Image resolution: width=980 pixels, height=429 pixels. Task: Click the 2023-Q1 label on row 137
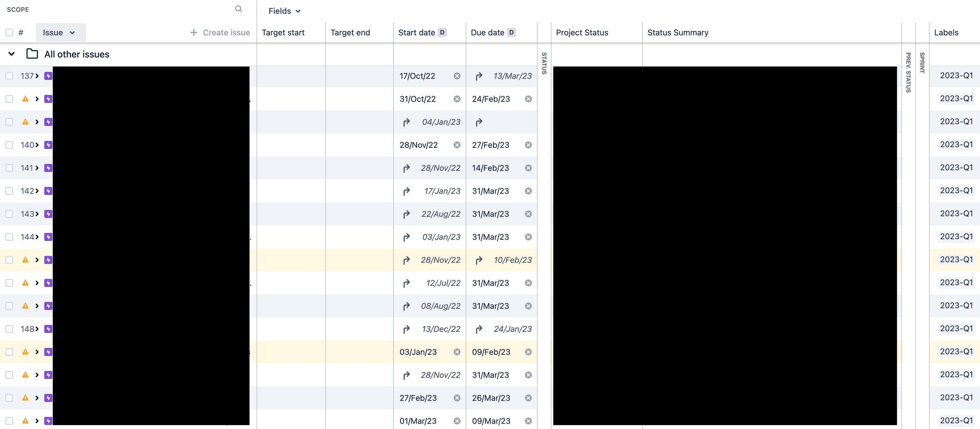(x=956, y=76)
